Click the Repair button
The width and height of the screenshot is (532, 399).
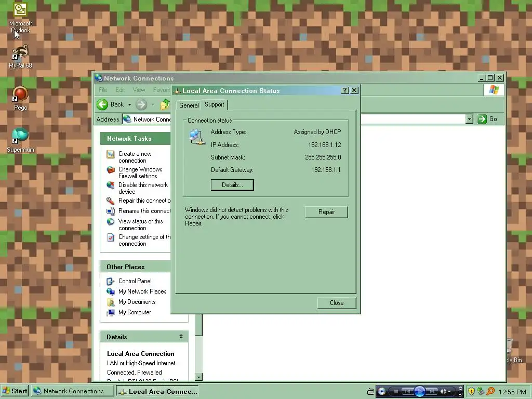pos(326,212)
